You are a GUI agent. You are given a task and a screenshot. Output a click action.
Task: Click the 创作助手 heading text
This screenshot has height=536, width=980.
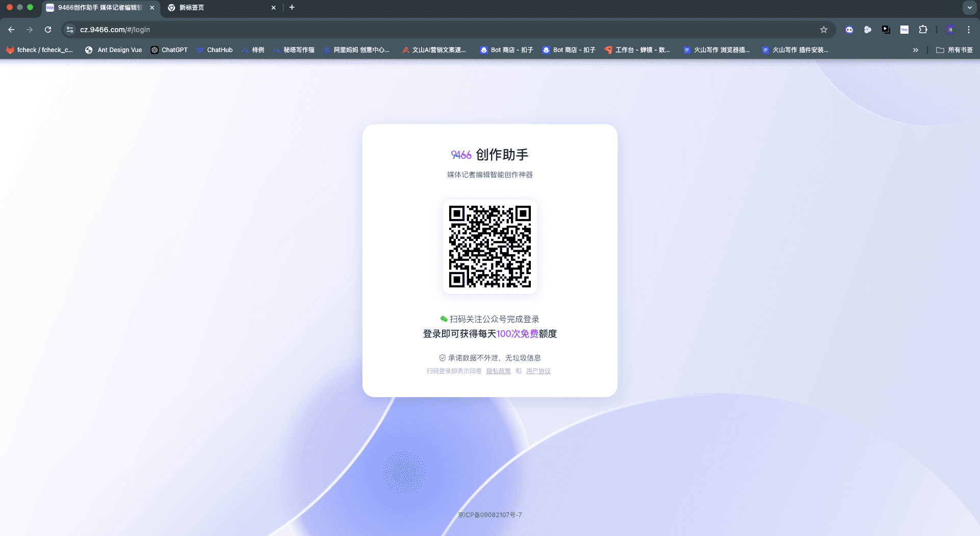(x=502, y=155)
